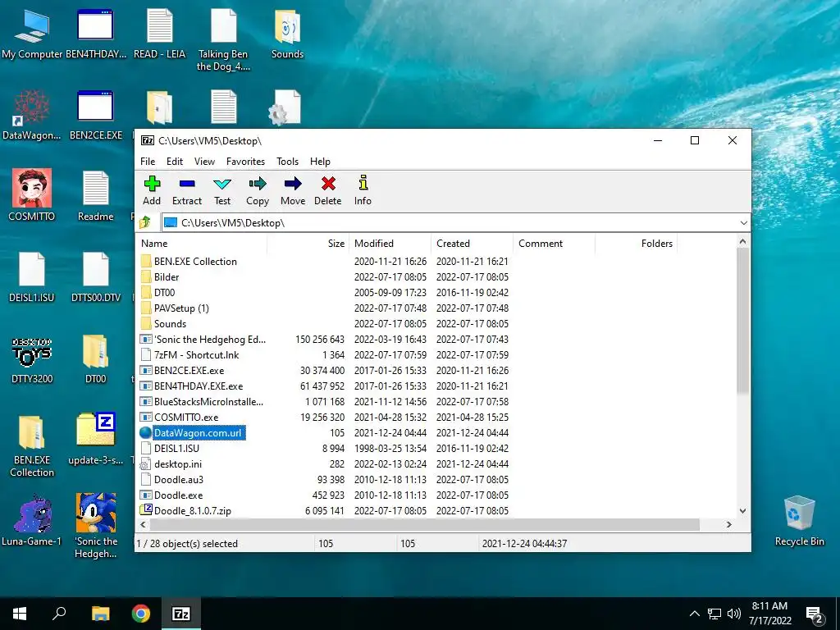Open the Tools menu
This screenshot has height=630, width=840.
[287, 162]
